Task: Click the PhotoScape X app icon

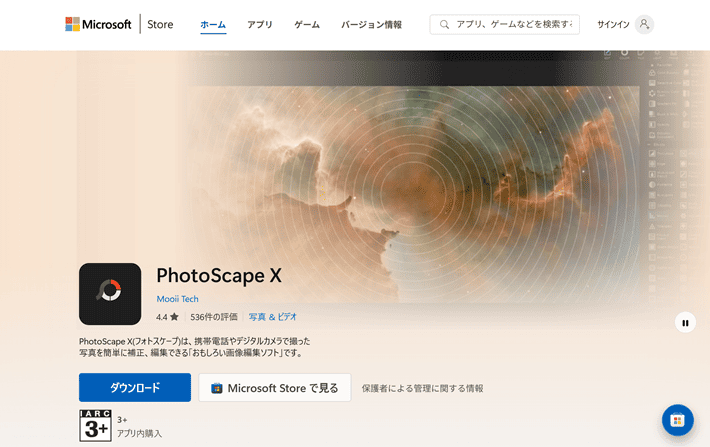Action: tap(110, 294)
